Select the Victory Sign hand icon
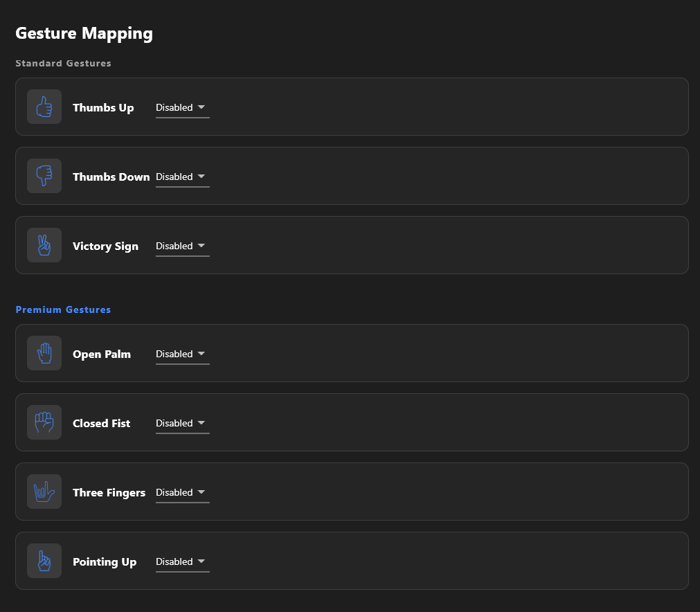The image size is (700, 612). point(44,245)
